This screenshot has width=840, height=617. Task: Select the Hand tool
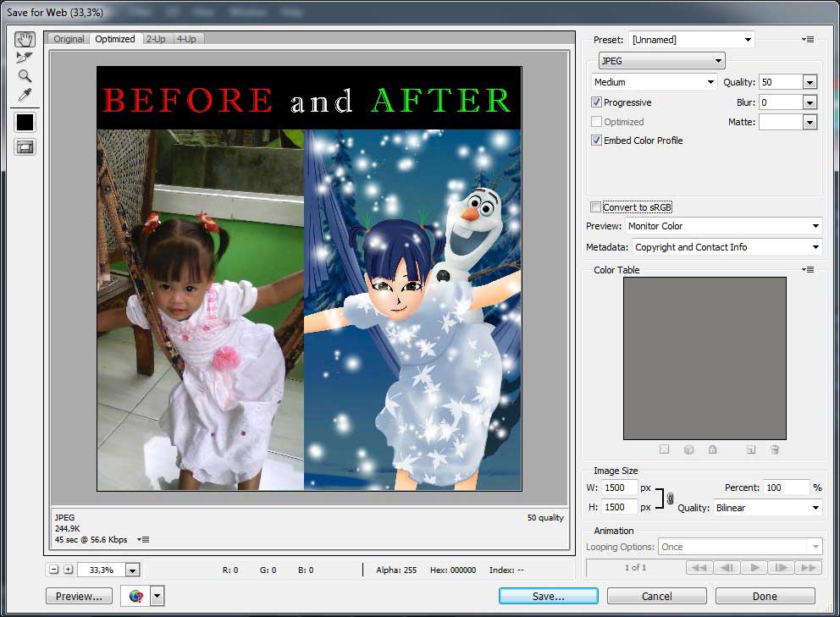(x=25, y=39)
